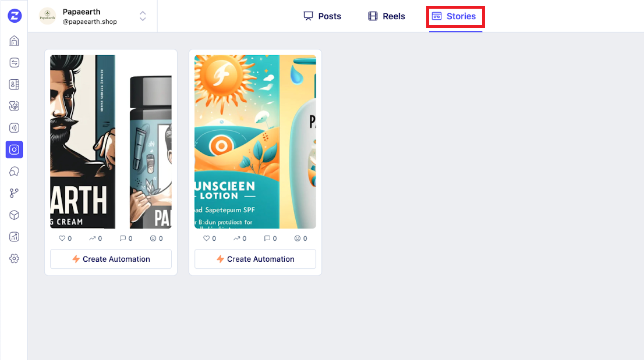Click the smiley reactions icon on shaving cream story

click(x=153, y=238)
